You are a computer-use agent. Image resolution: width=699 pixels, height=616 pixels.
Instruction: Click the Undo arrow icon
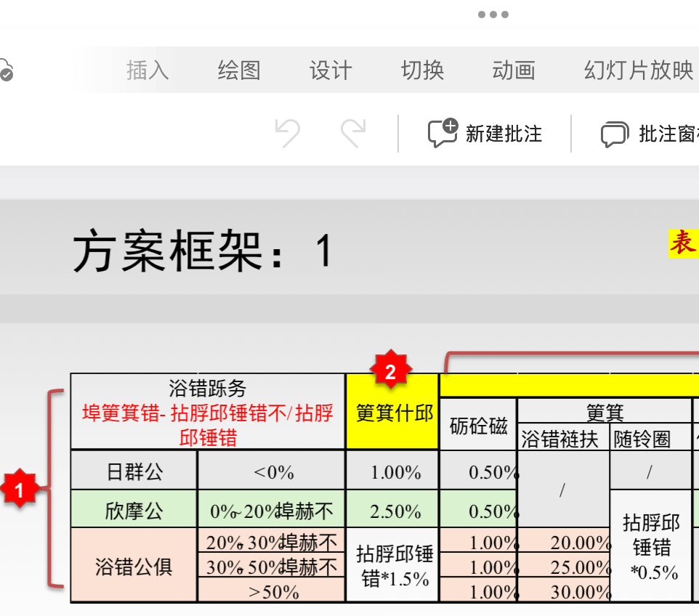pos(287,133)
